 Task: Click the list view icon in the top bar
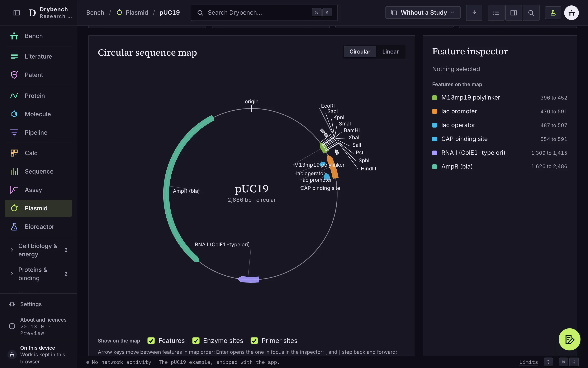tap(496, 13)
